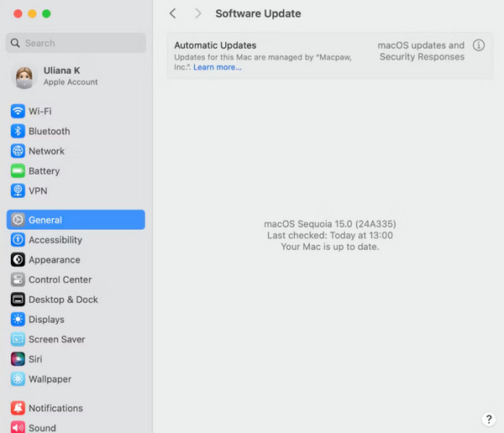Open Notifications bell icon
This screenshot has width=504, height=433.
pyautogui.click(x=18, y=408)
